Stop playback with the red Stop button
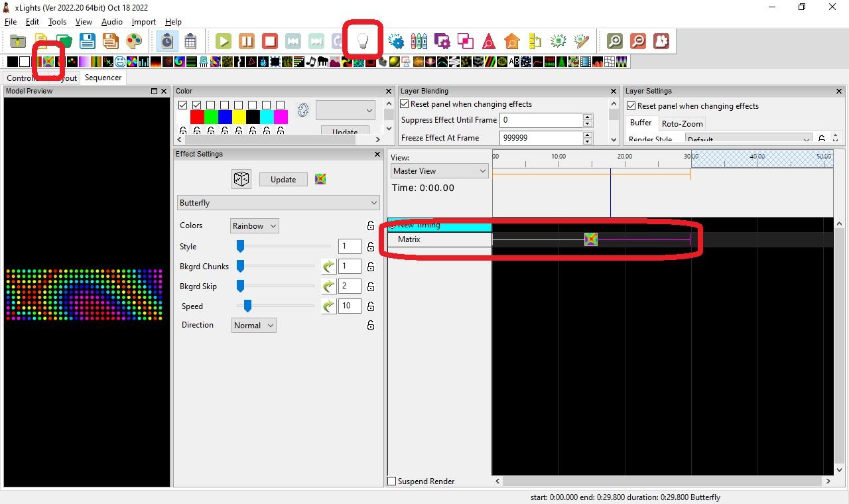 pos(270,41)
